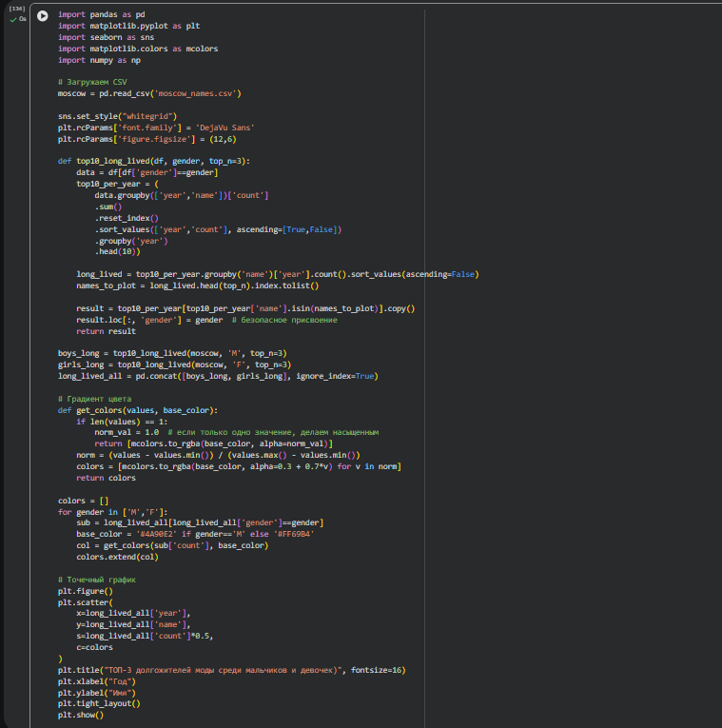Run the code cell with play button
Image resolution: width=722 pixels, height=728 pixels.
[x=42, y=16]
